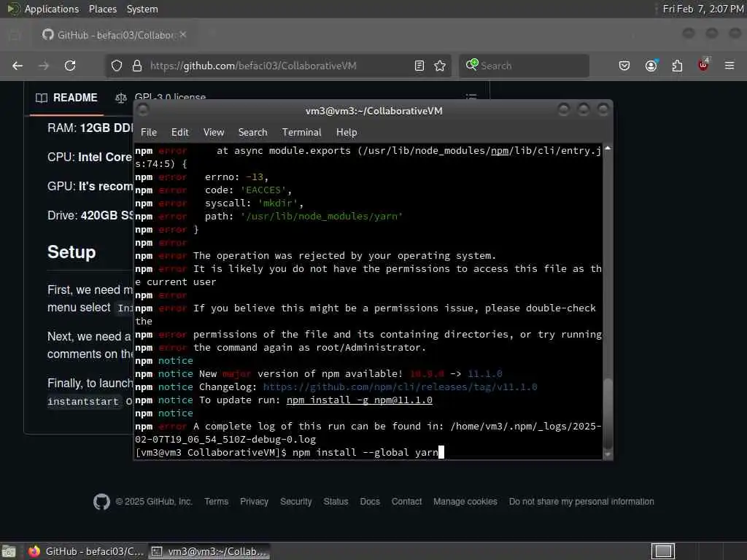Select the README tab

pyautogui.click(x=66, y=98)
